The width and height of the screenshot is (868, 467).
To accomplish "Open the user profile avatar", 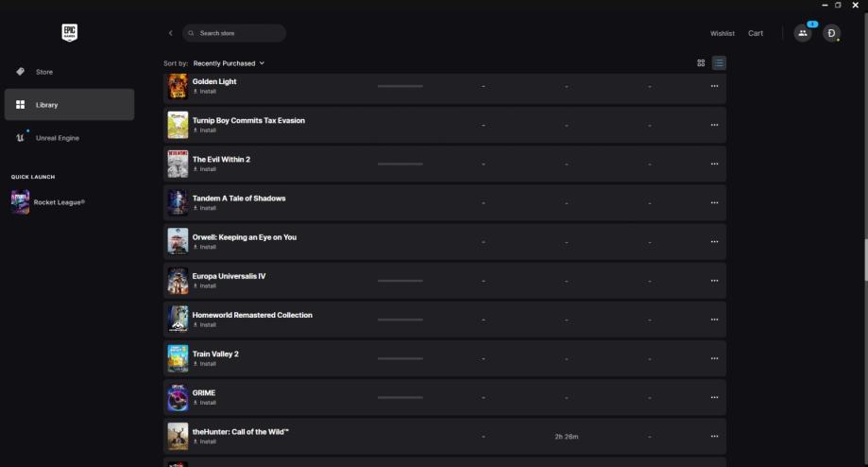I will (x=831, y=33).
